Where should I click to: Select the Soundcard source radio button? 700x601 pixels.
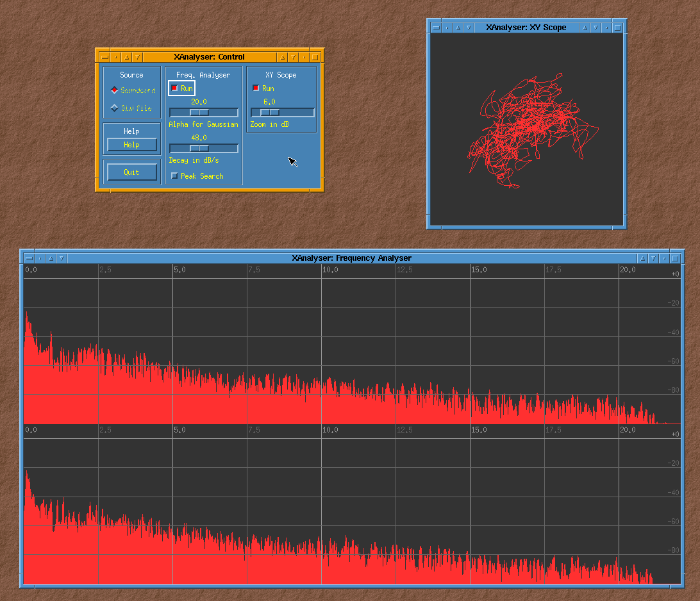coord(115,90)
